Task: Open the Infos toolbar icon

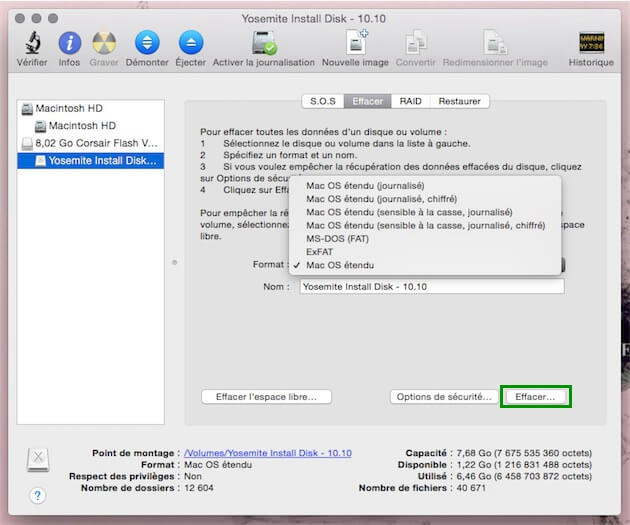Action: click(x=70, y=43)
